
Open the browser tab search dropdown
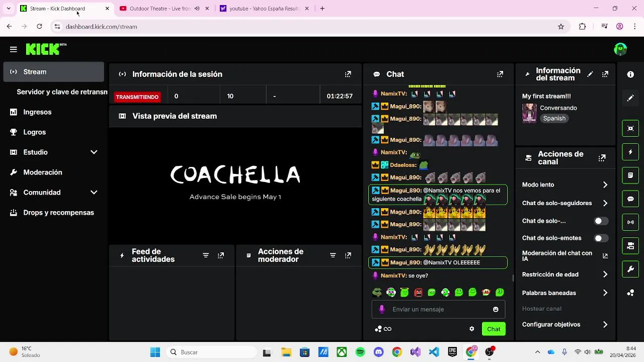tap(8, 9)
